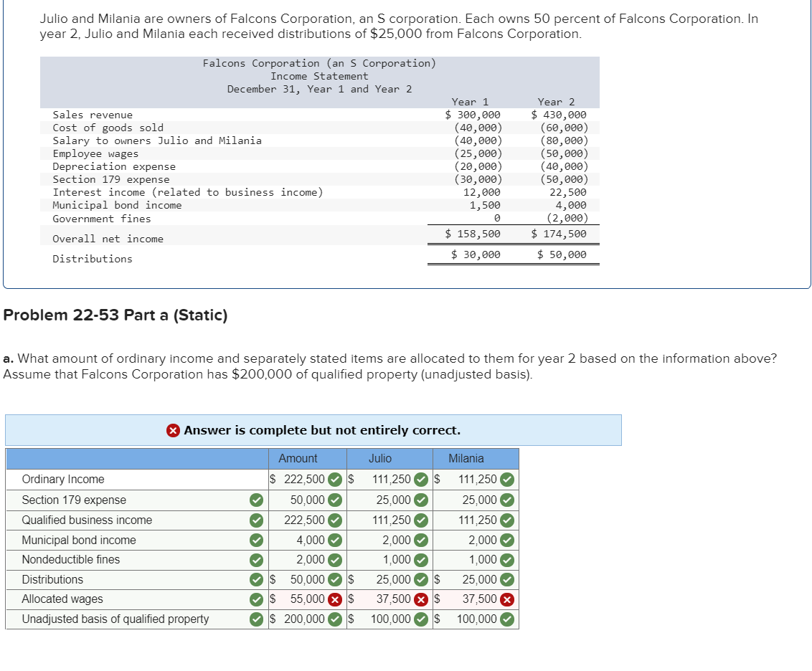This screenshot has height=671, width=812.
Task: Click green check beside Milania nondeductible fines 1,000
Action: point(508,560)
